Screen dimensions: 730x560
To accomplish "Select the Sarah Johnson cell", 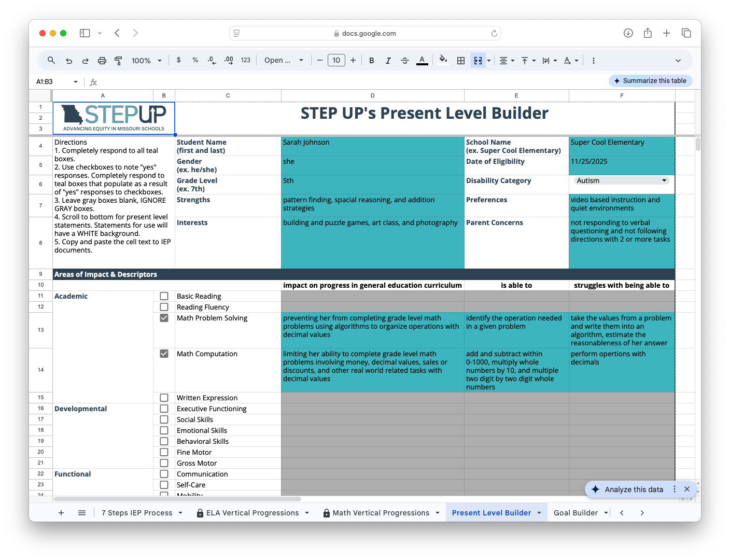I will (x=373, y=146).
